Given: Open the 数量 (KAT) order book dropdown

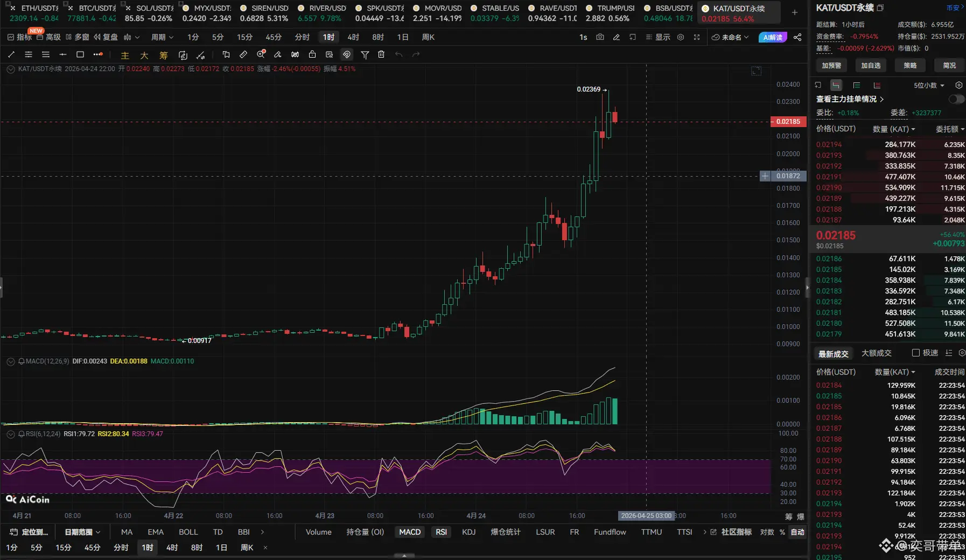Looking at the screenshot, I should (894, 129).
